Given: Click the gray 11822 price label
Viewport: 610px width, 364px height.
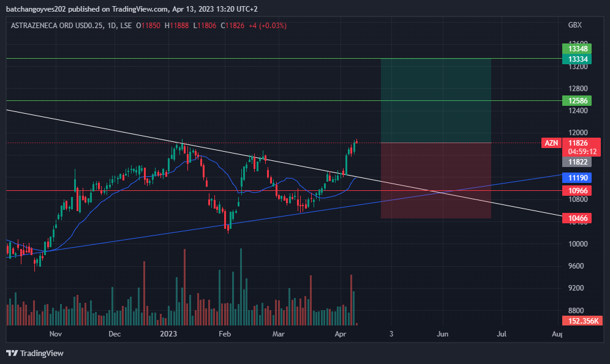Looking at the screenshot, I should tap(577, 162).
